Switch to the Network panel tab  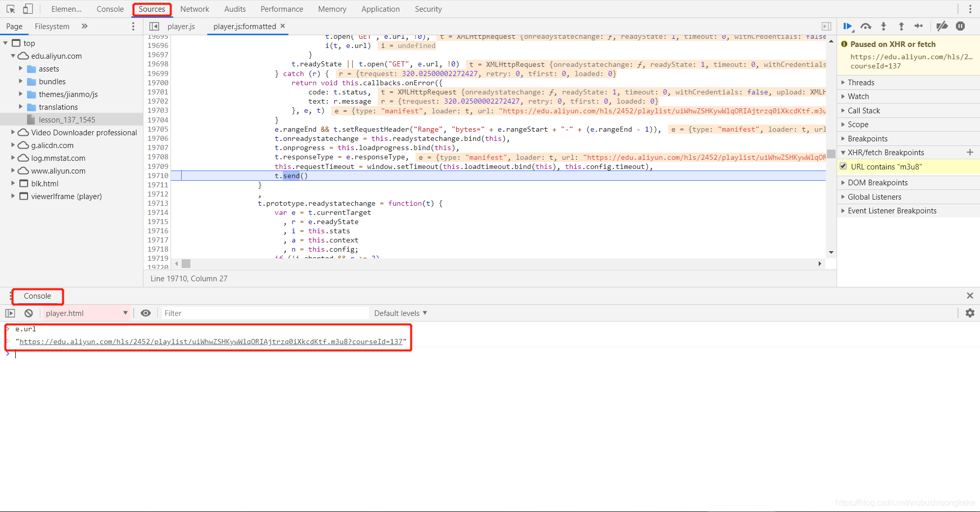(194, 9)
